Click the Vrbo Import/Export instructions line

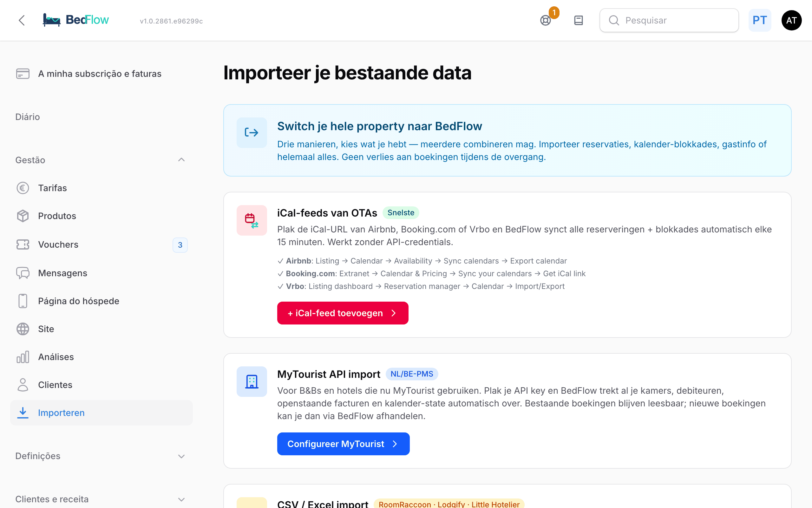click(421, 286)
